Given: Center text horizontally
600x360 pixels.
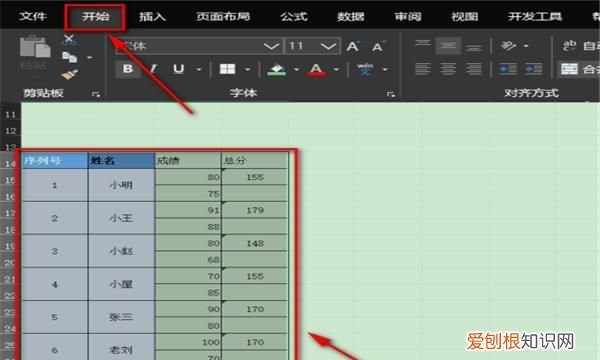Looking at the screenshot, I should click(448, 69).
